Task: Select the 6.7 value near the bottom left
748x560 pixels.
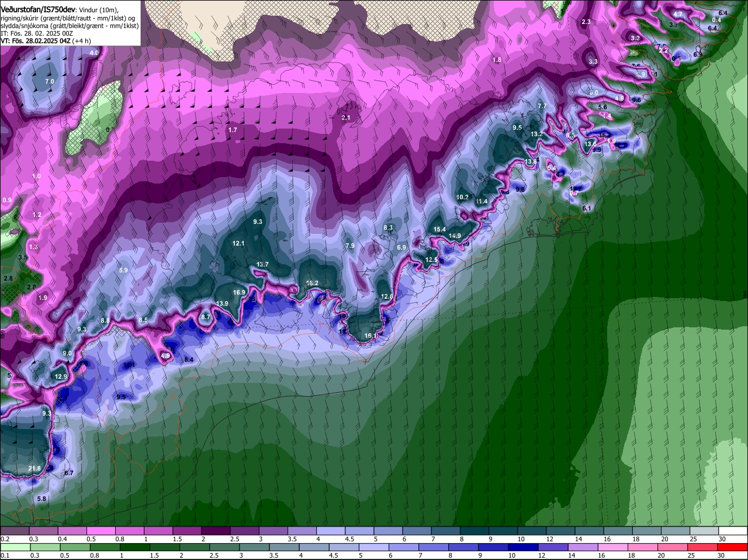Action: (68, 473)
